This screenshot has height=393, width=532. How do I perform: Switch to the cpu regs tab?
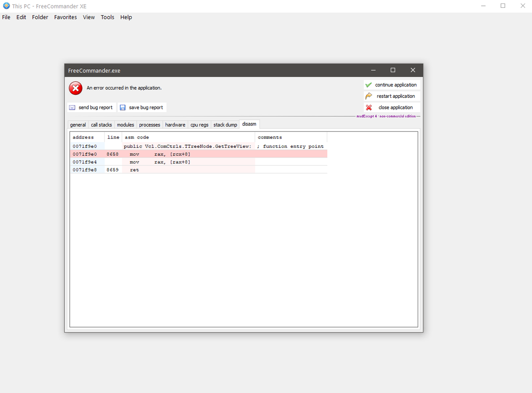tap(199, 125)
